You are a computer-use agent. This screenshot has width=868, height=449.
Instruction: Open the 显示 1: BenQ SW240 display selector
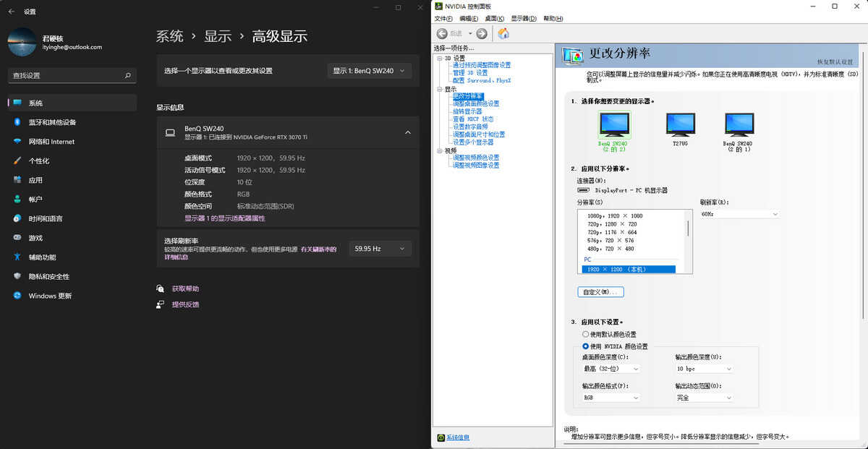[x=370, y=71]
